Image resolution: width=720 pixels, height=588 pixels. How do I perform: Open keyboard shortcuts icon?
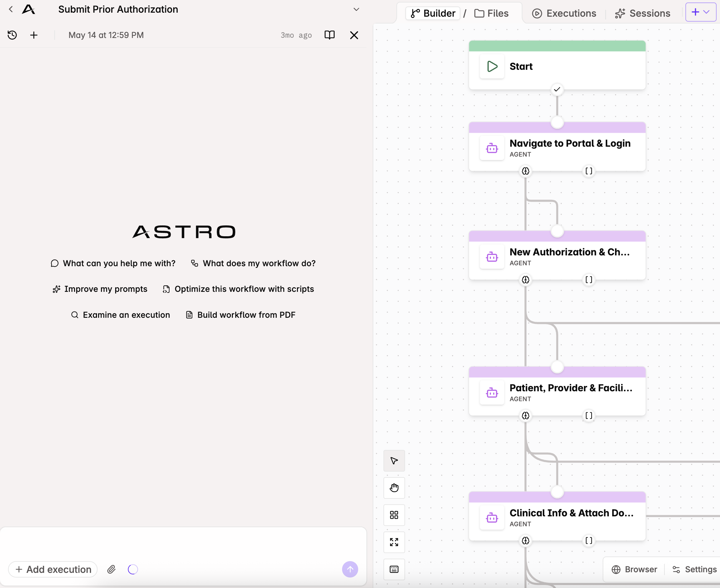click(394, 569)
